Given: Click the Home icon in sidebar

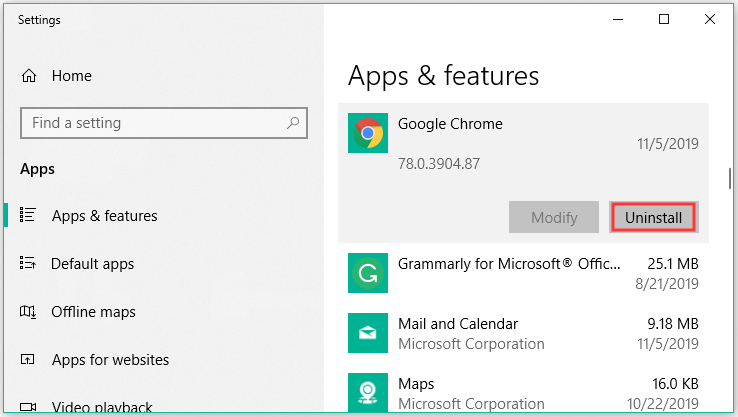Looking at the screenshot, I should coord(29,76).
